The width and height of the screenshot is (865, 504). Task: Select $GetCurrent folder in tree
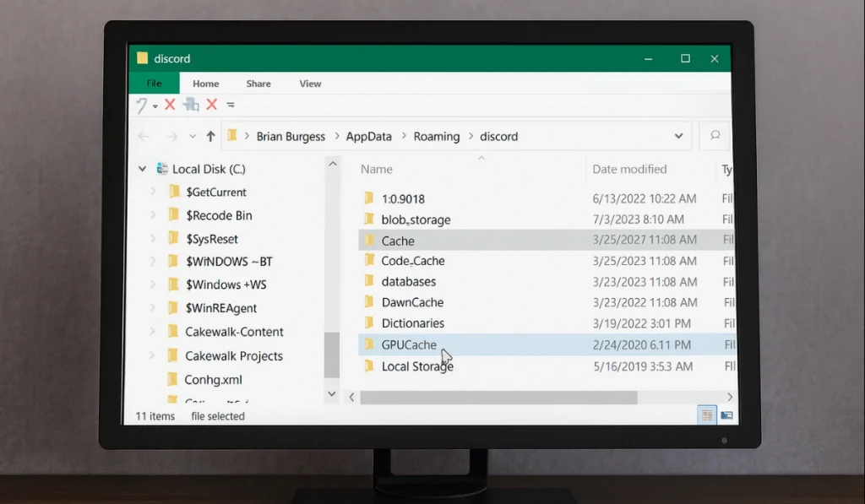click(x=216, y=192)
